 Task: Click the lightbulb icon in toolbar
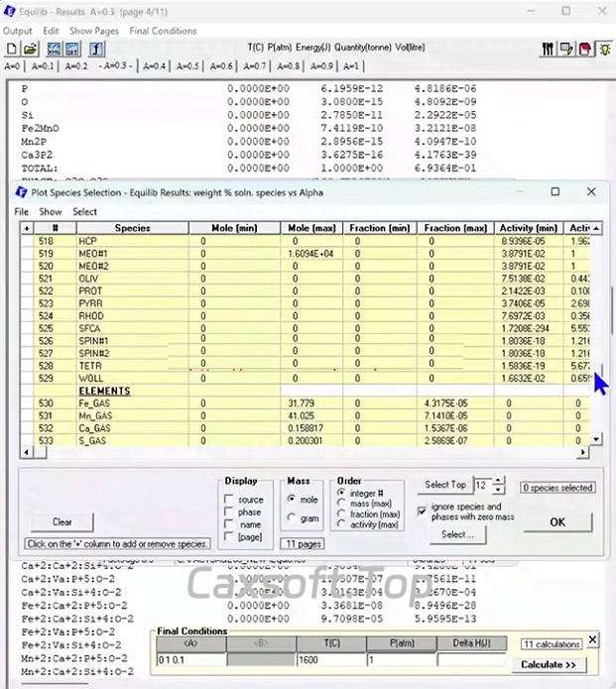pos(604,49)
